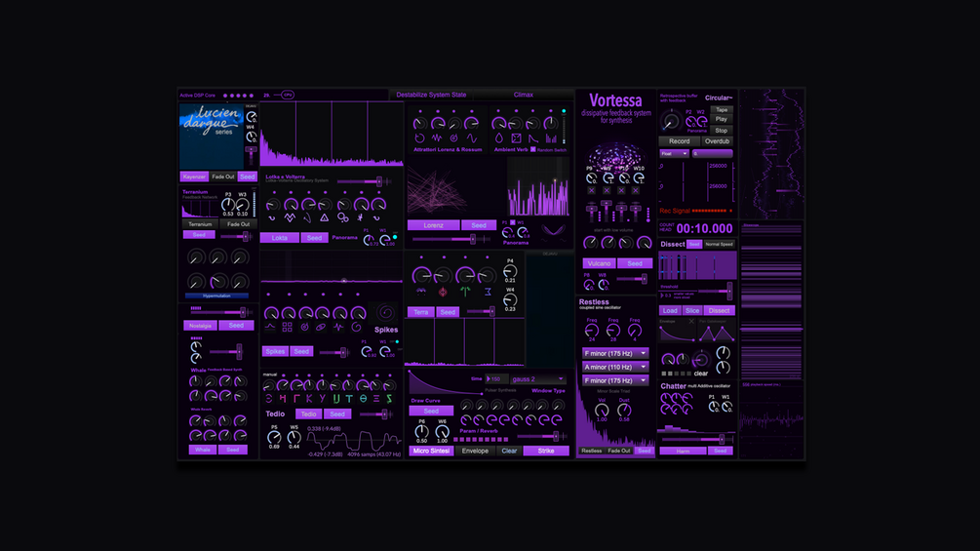
Task: Click the green arrow icon in the Terra section
Action: tap(465, 292)
